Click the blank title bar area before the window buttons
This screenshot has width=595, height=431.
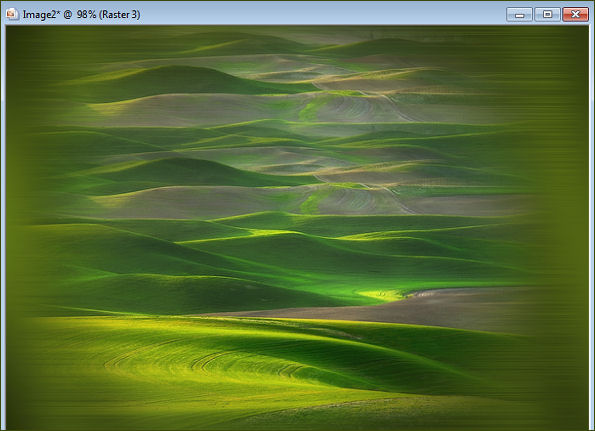tap(323, 14)
